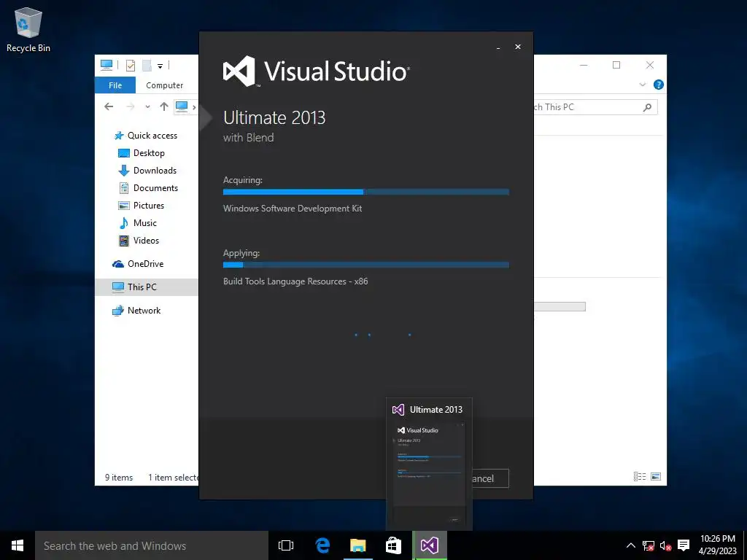Open recent locations dropdown in File Explorer
This screenshot has width=747, height=560.
point(147,106)
